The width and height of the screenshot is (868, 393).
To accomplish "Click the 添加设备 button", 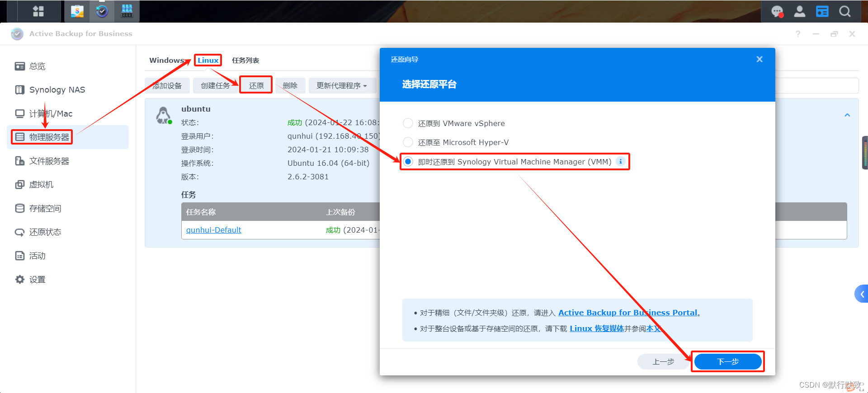I will coord(167,85).
